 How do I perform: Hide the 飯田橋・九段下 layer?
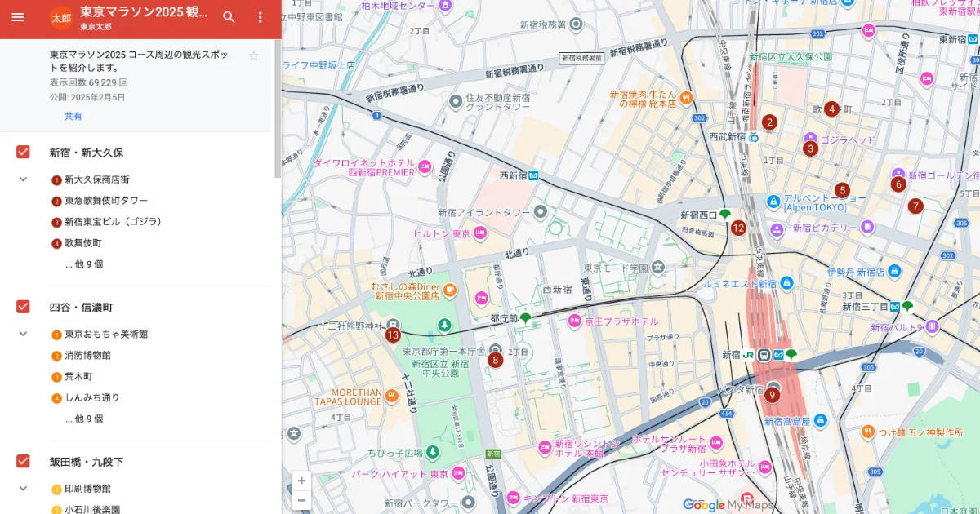pyautogui.click(x=24, y=461)
